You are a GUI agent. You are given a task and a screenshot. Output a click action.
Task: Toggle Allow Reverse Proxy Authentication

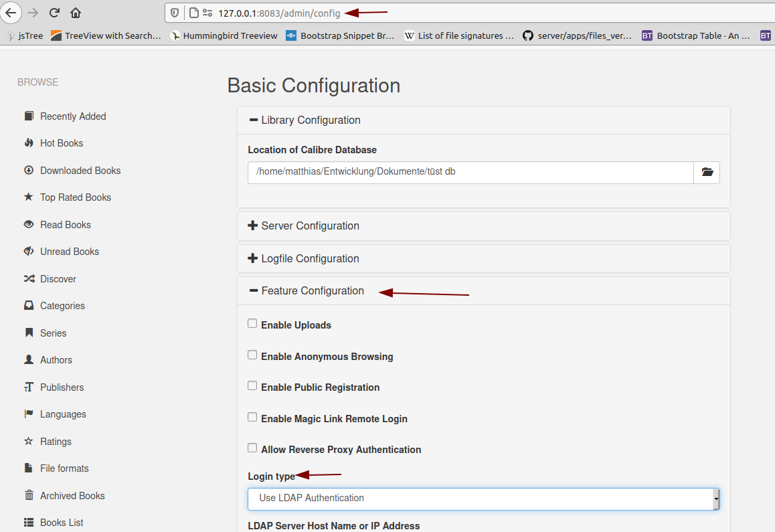[x=252, y=447]
